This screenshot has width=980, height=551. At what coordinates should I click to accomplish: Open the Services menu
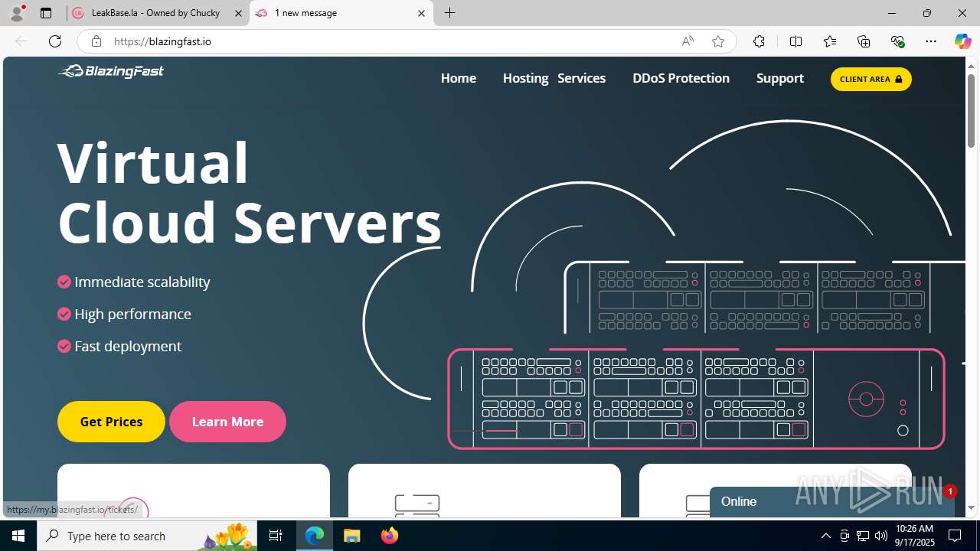tap(581, 78)
